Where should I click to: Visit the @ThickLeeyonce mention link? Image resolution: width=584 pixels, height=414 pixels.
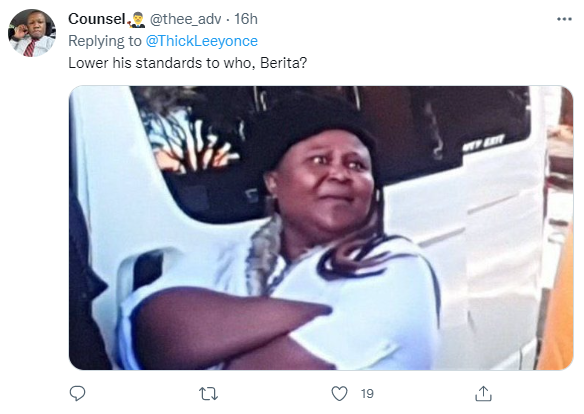pyautogui.click(x=201, y=41)
